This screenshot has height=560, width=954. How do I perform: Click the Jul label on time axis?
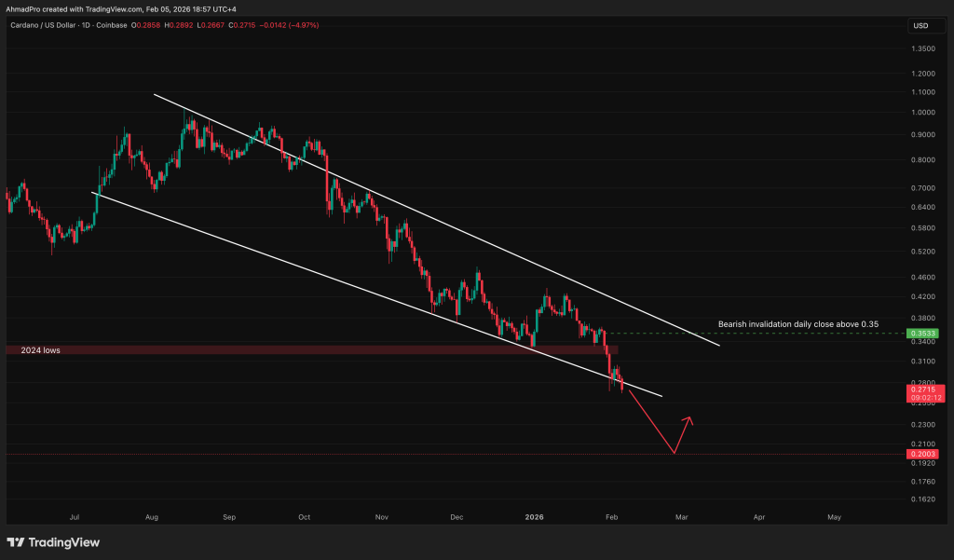(x=75, y=517)
